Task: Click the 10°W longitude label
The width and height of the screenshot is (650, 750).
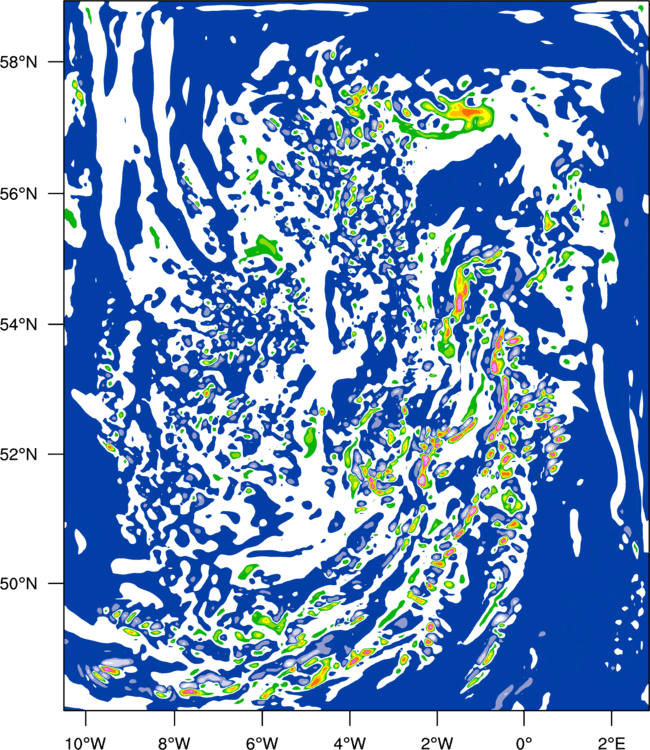Action: pos(85,743)
